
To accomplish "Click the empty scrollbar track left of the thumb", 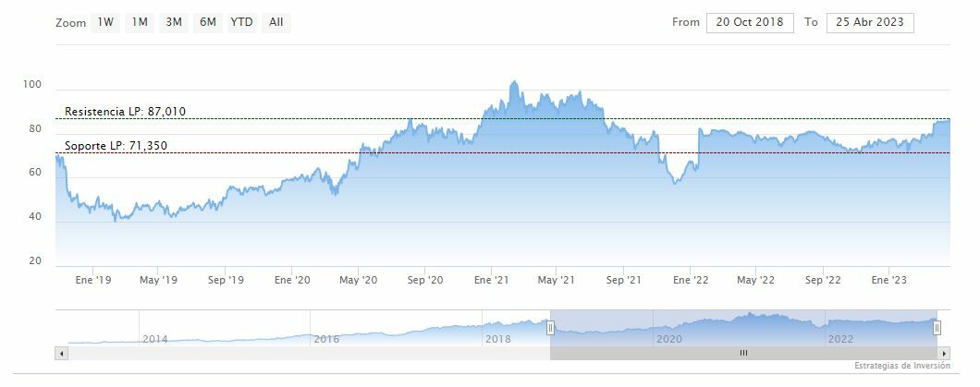I will coord(305,353).
